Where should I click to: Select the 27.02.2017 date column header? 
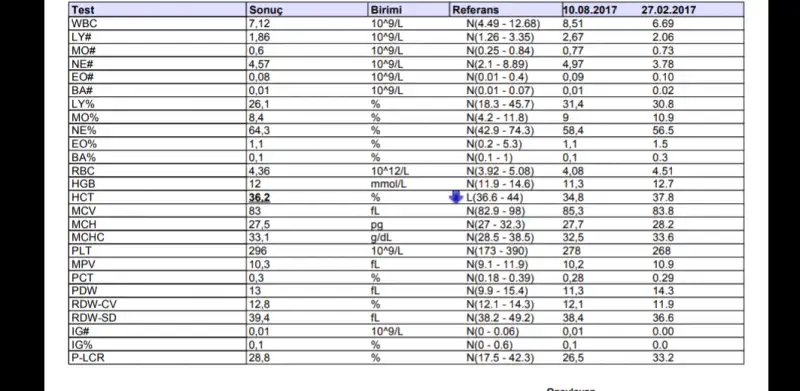668,10
